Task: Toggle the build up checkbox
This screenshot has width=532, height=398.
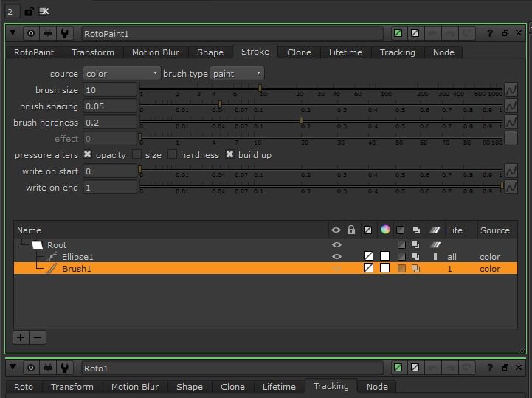Action: click(229, 154)
